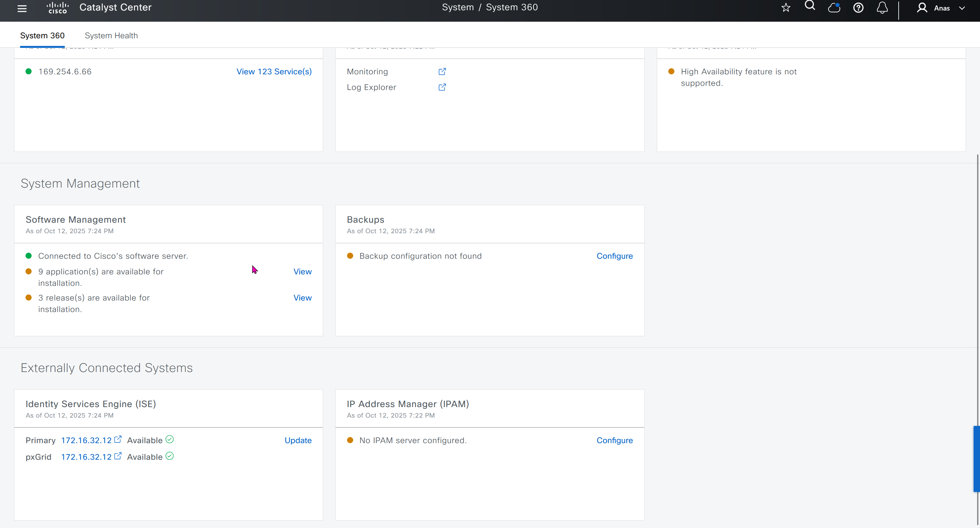Viewport: 980px width, 528px height.
Task: Switch to System Health tab
Action: point(111,35)
